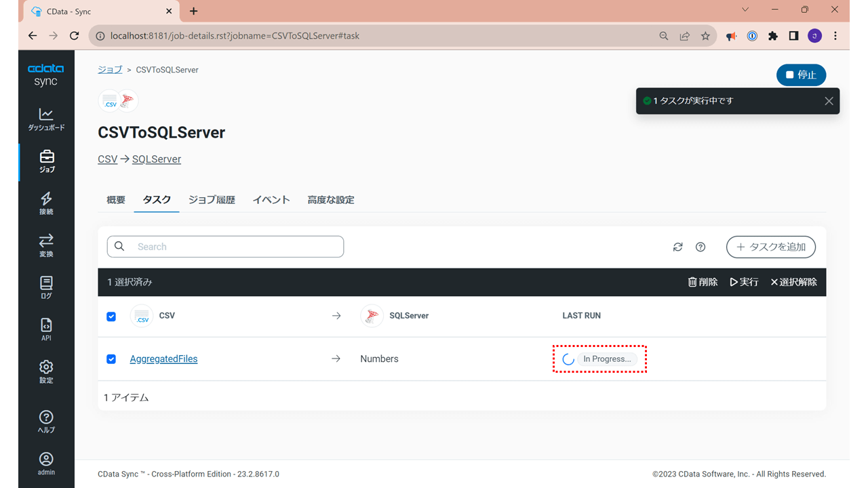Click 実行 to run selected task
This screenshot has width=868, height=488.
(x=744, y=282)
